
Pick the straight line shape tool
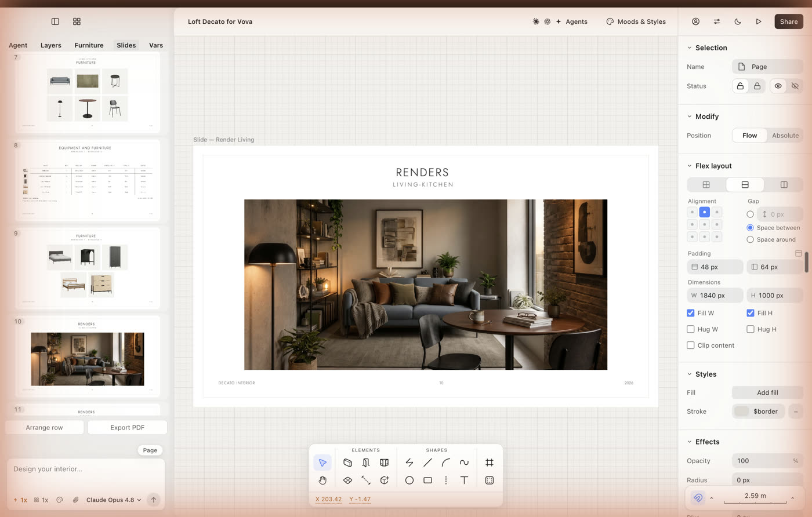click(x=427, y=463)
